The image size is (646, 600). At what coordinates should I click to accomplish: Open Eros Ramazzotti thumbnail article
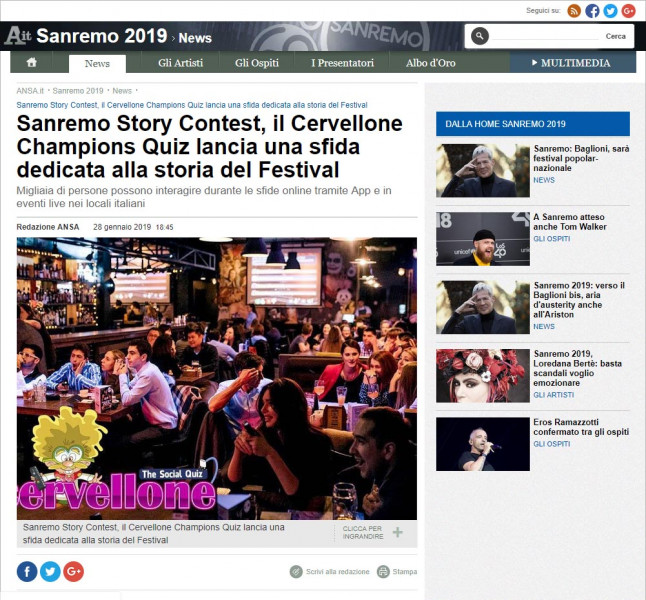click(x=483, y=444)
